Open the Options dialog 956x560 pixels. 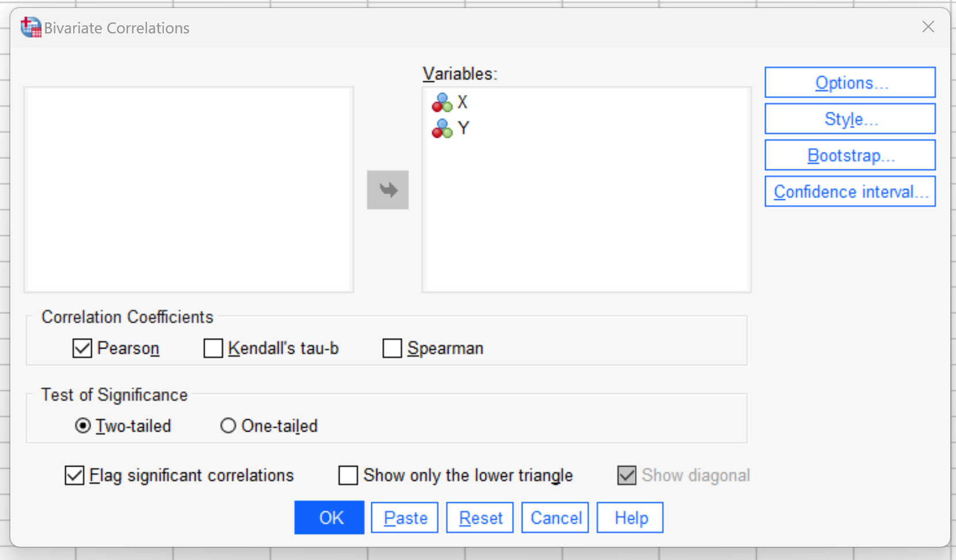coord(850,82)
